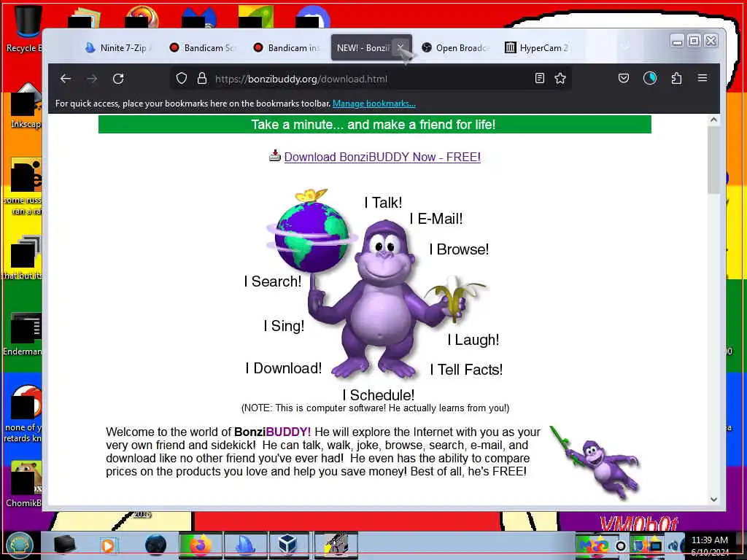The image size is (747, 560).
Task: Open the tracking protection shield icon
Action: pyautogui.click(x=182, y=78)
